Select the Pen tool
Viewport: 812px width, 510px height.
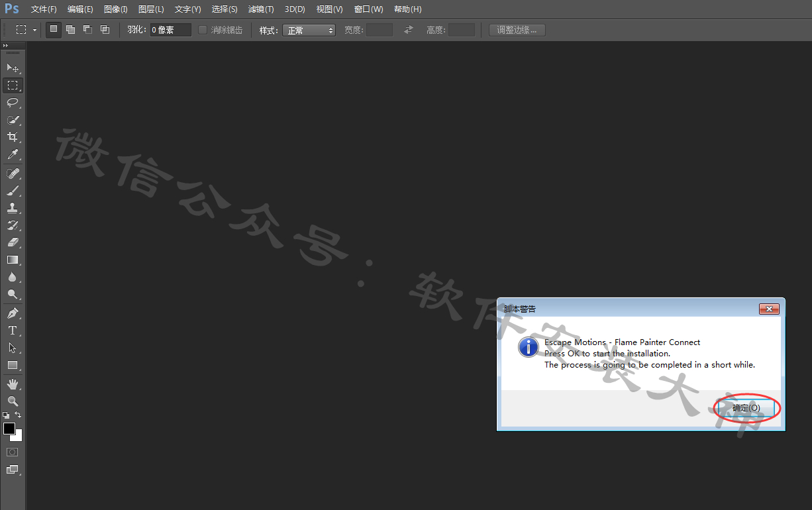13,313
